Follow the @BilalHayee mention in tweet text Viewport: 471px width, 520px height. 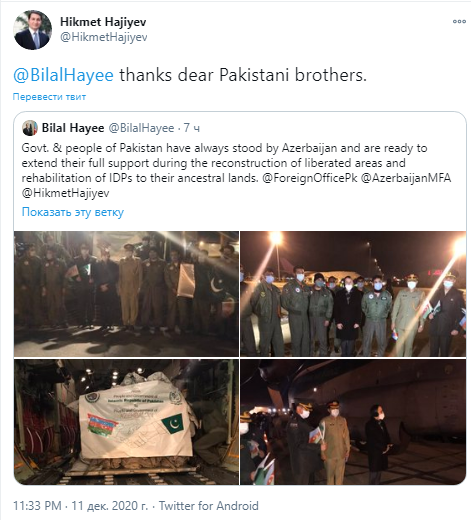coord(63,75)
